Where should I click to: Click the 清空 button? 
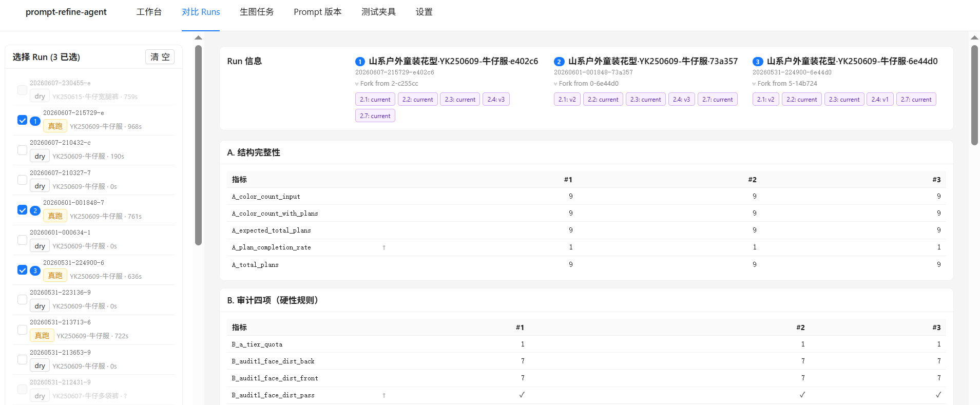click(160, 57)
